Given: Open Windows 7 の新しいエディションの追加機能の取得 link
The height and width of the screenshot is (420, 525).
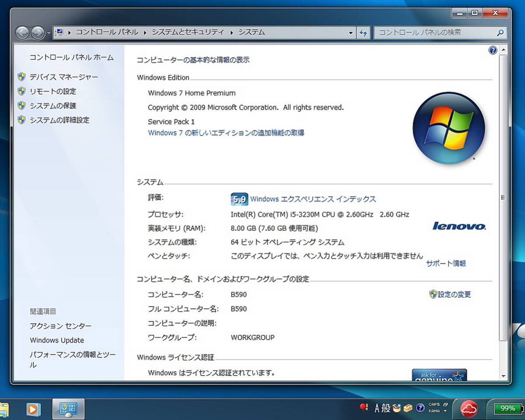Looking at the screenshot, I should coord(226,133).
